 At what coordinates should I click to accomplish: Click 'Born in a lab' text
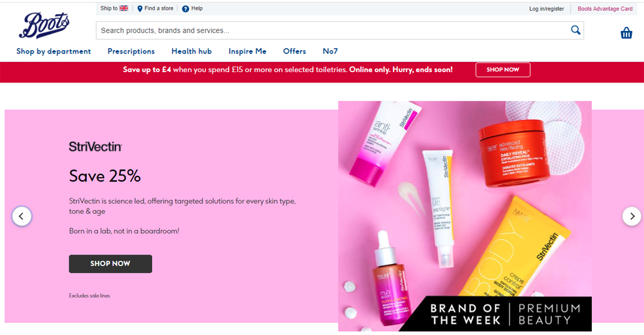pos(124,231)
